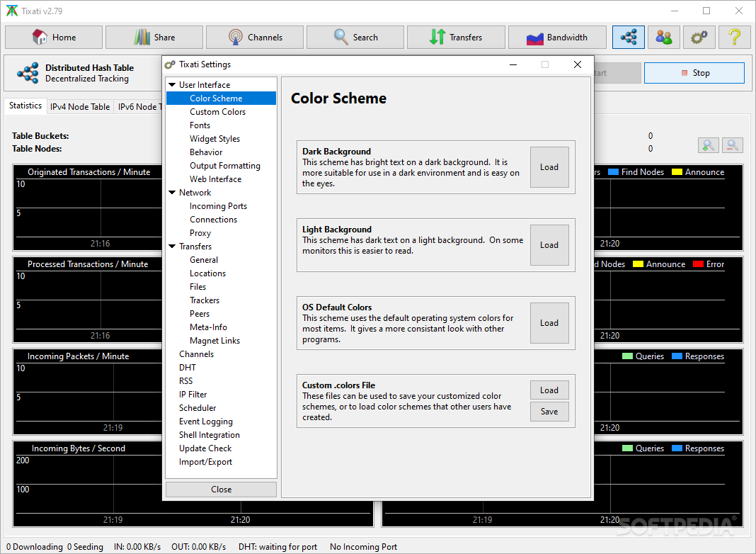Select General under Transfers

203,259
